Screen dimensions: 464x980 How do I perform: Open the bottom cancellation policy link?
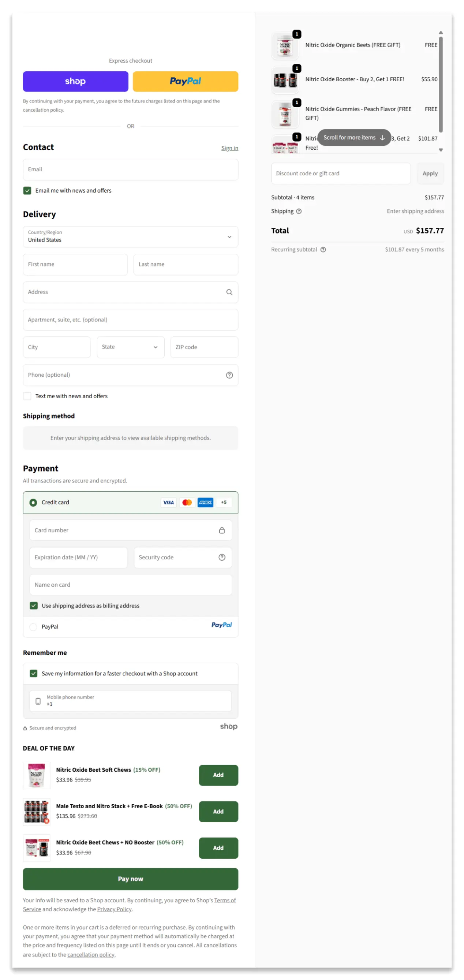[x=90, y=955]
